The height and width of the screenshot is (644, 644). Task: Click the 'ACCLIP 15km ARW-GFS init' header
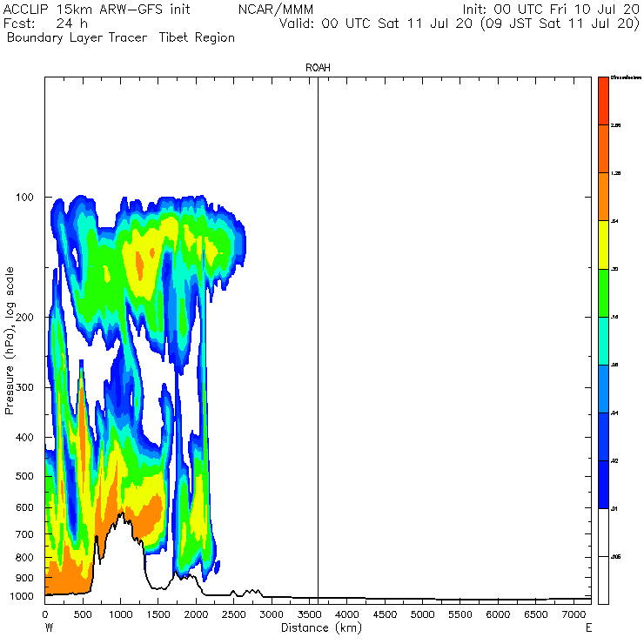click(97, 10)
